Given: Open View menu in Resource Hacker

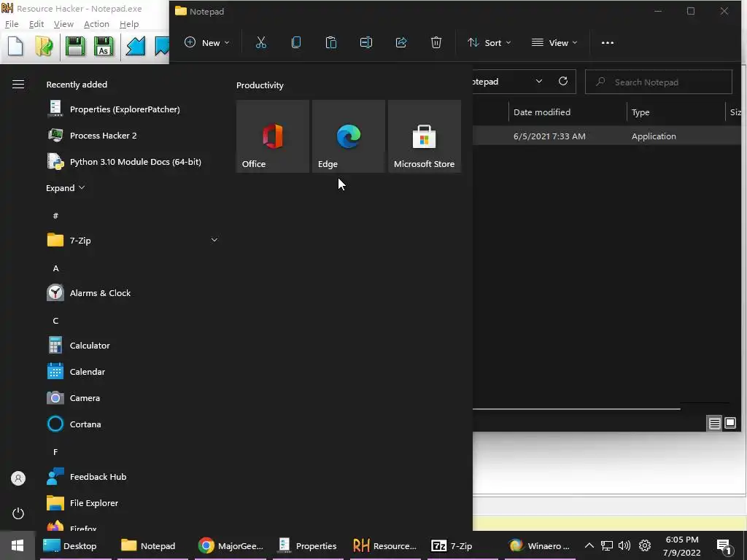Looking at the screenshot, I should pos(63,24).
